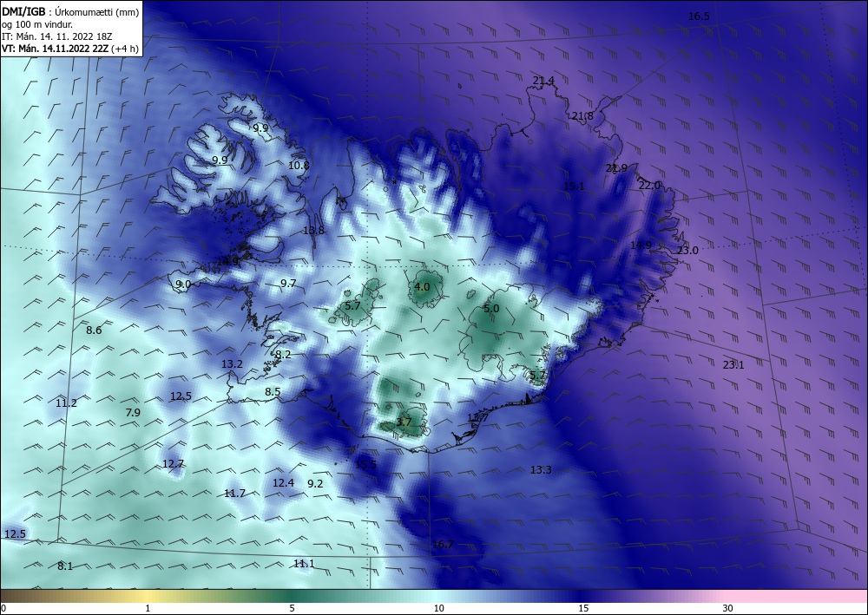Click the 22.0 value on the map
The image size is (868, 615).
coord(649,186)
